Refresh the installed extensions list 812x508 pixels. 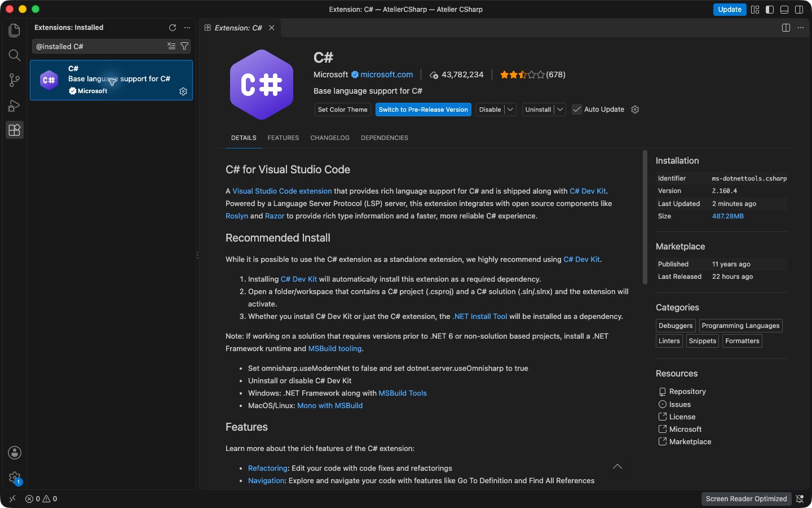[x=173, y=28]
